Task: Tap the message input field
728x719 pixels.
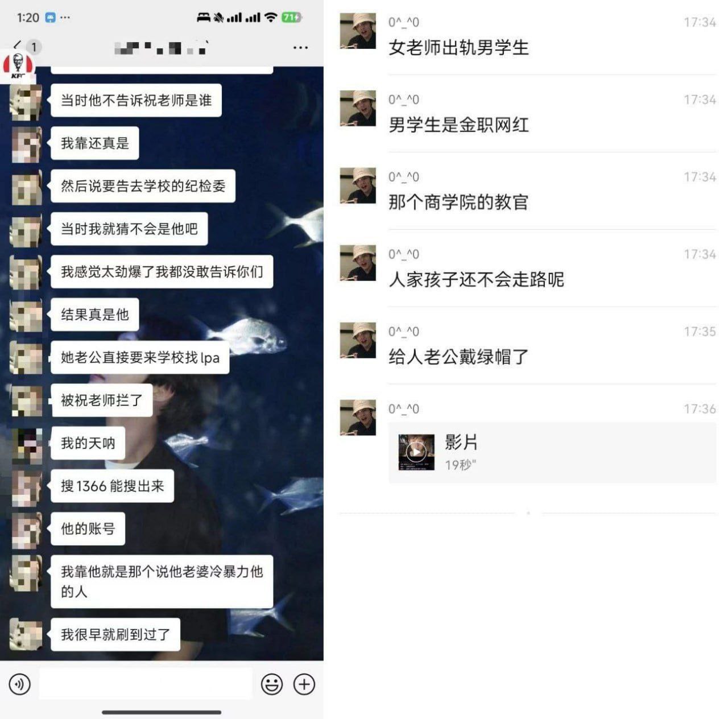Action: tap(146, 684)
